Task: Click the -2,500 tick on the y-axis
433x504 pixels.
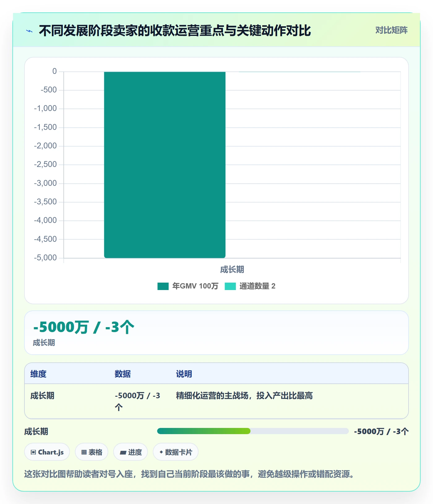Action: click(x=45, y=164)
